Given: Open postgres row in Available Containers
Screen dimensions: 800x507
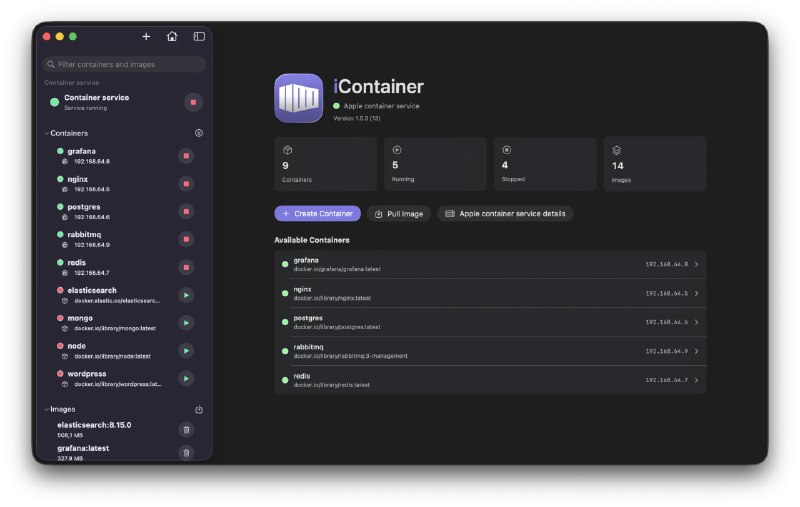Looking at the screenshot, I should pos(490,322).
